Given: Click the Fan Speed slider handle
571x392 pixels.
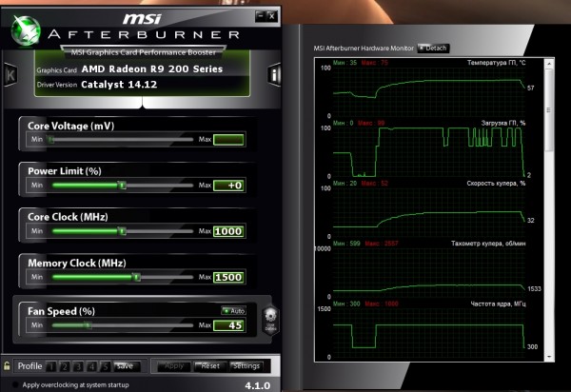Looking at the screenshot, I should 88,325.
